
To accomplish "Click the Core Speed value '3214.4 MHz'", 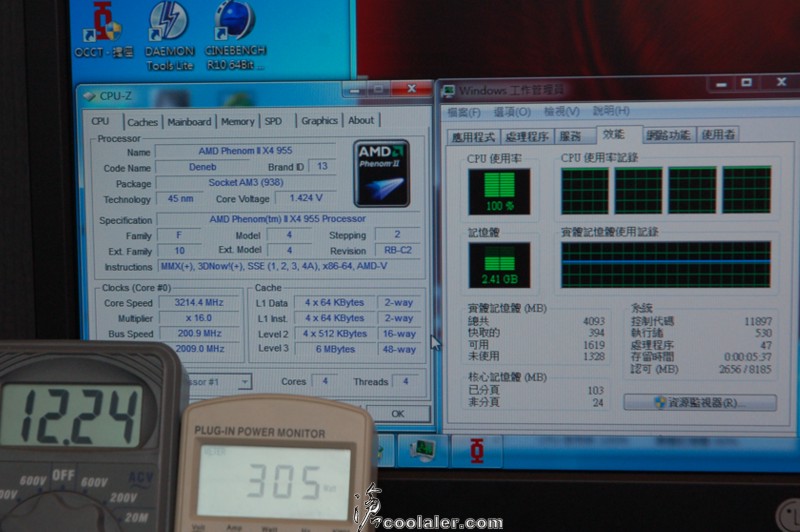I will pos(199,302).
